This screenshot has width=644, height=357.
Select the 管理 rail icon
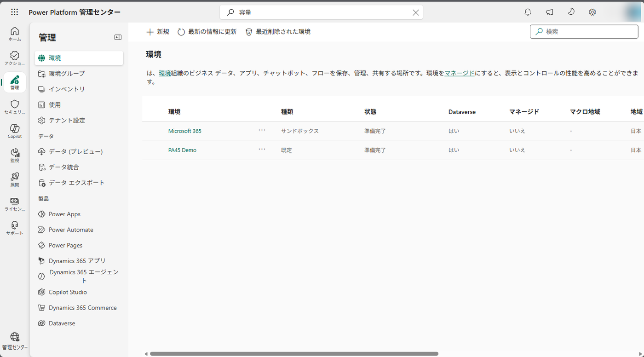15,82
